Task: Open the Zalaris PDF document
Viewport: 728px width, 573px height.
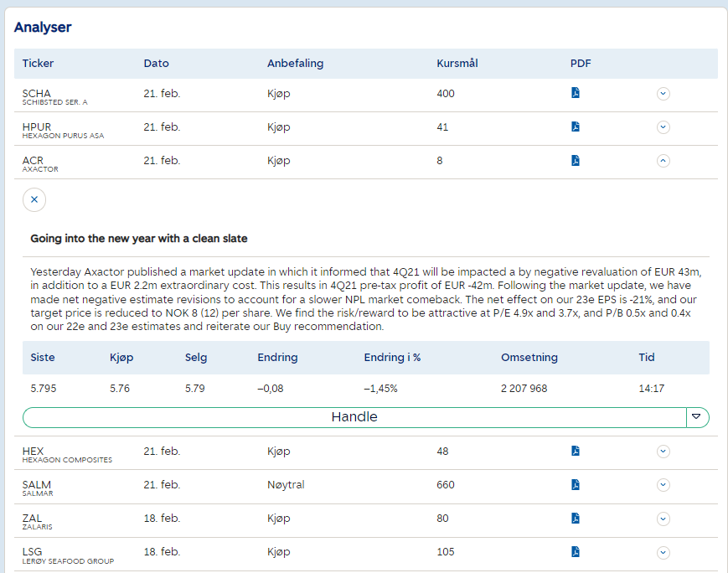Action: (575, 519)
